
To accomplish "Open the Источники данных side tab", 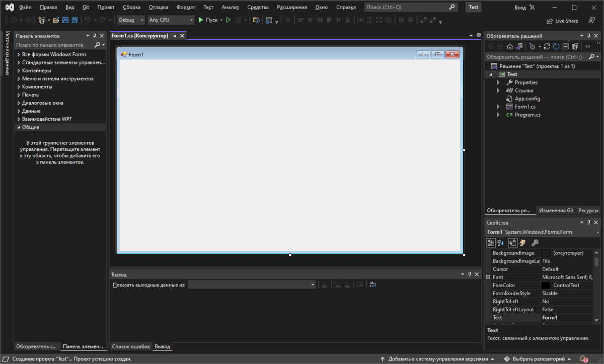I will click(8, 54).
